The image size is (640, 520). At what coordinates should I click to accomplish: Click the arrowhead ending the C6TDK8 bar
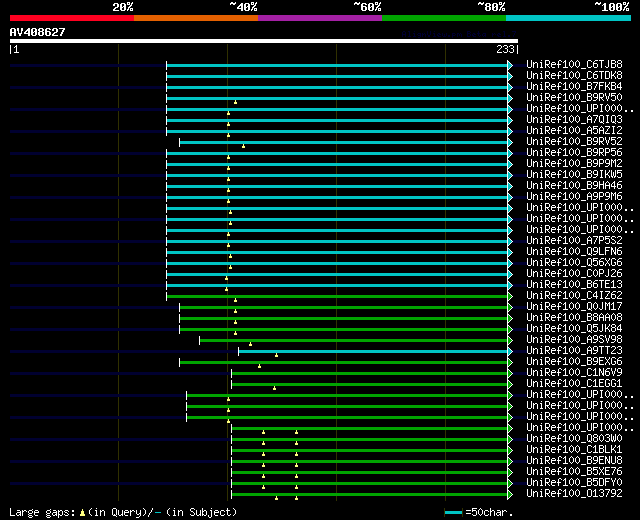[x=510, y=76]
